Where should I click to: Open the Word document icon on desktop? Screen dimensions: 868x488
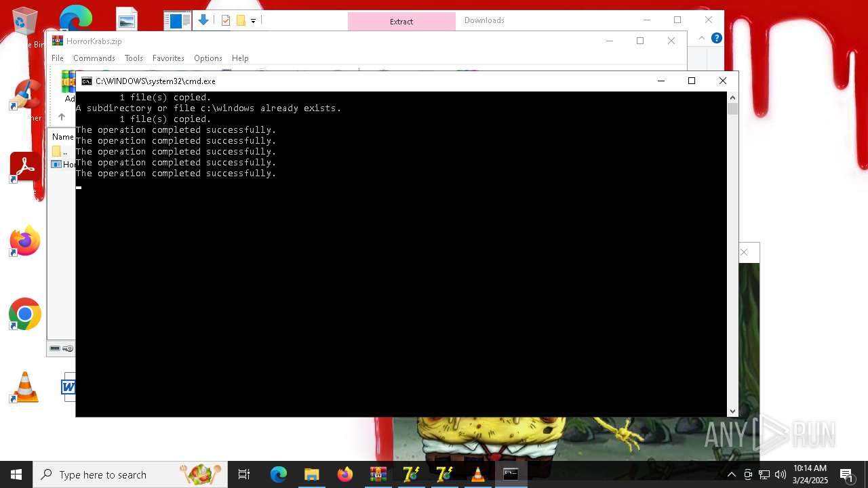pos(68,387)
